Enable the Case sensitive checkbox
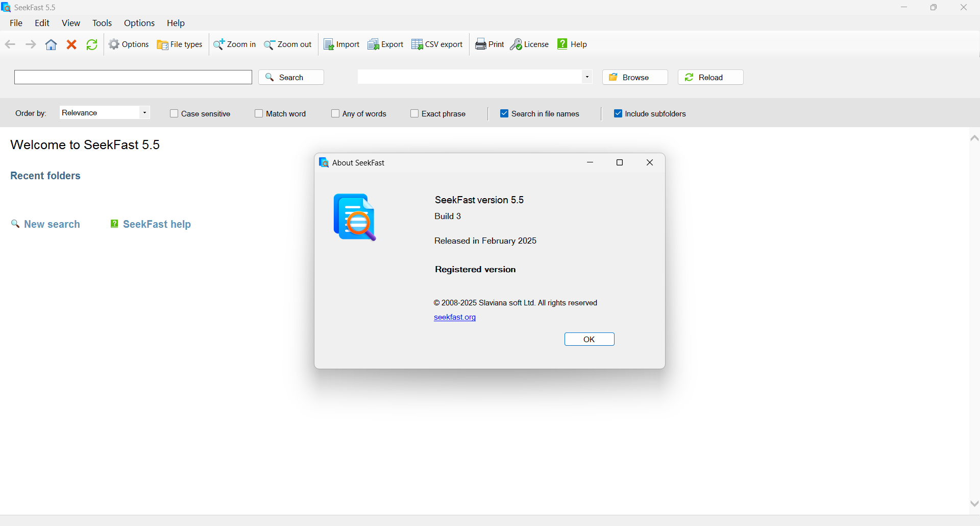This screenshot has height=526, width=980. point(174,113)
